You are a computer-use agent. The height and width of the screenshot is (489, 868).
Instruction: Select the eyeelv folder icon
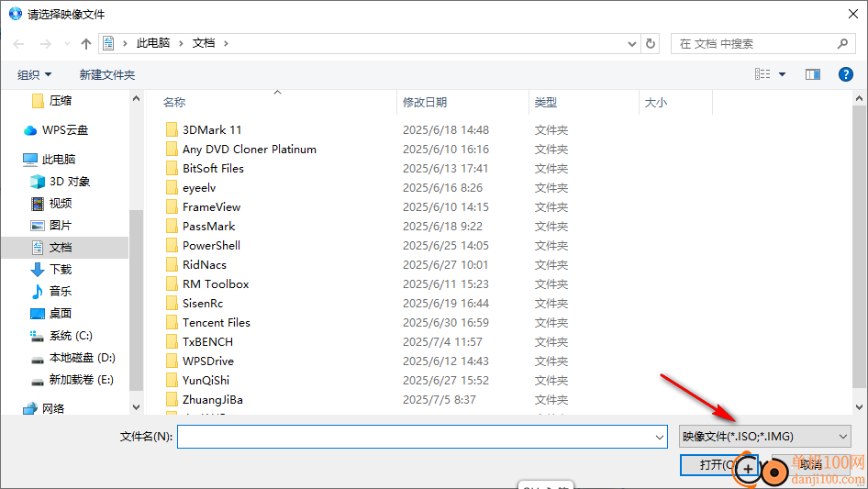(172, 188)
